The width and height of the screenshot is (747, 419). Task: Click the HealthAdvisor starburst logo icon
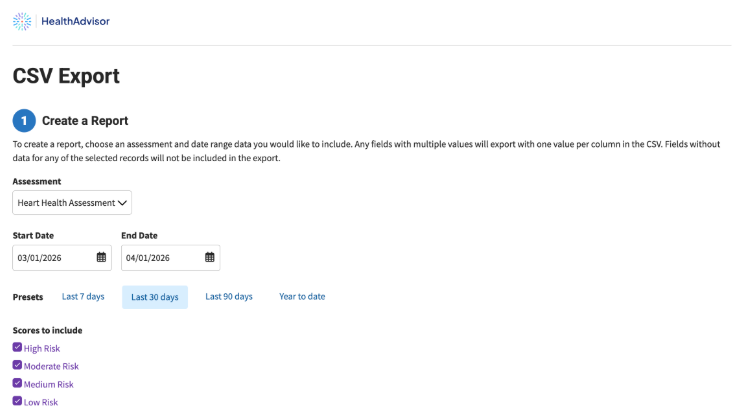(22, 21)
